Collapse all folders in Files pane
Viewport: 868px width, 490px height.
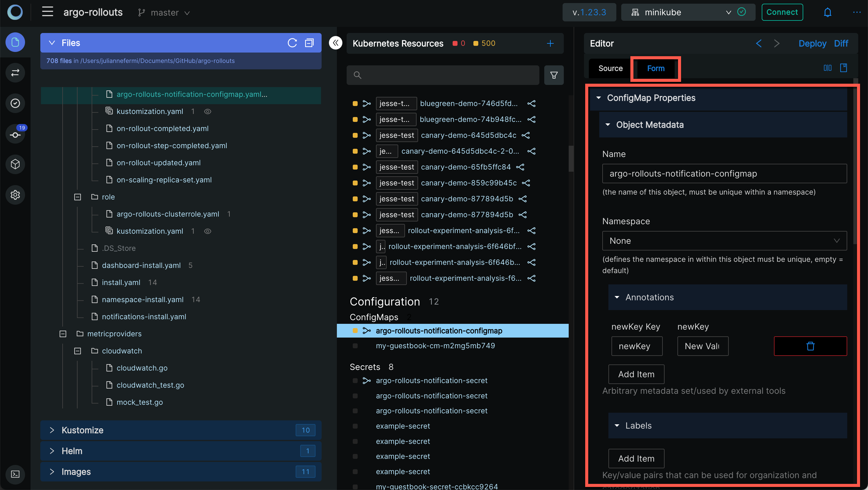(309, 43)
